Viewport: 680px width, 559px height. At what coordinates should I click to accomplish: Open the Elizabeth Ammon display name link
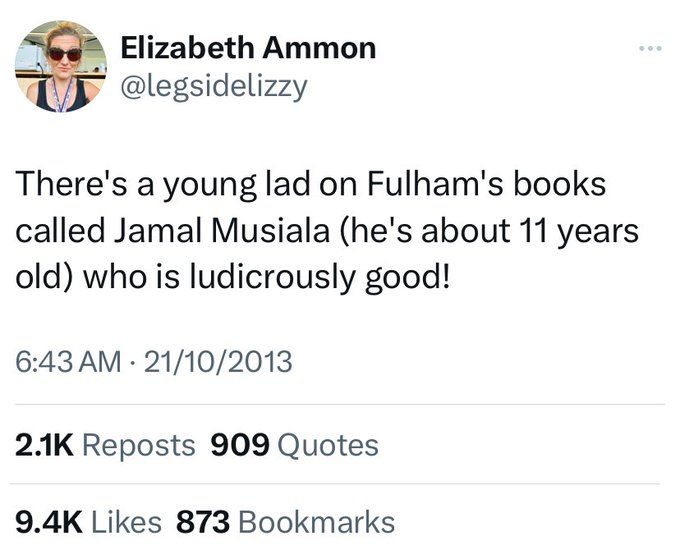tap(248, 46)
